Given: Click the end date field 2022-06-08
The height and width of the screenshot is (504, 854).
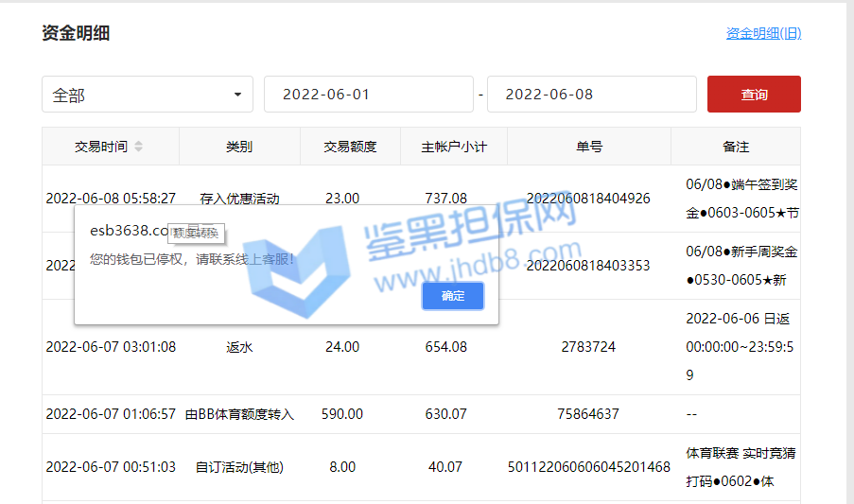Looking at the screenshot, I should tap(591, 95).
